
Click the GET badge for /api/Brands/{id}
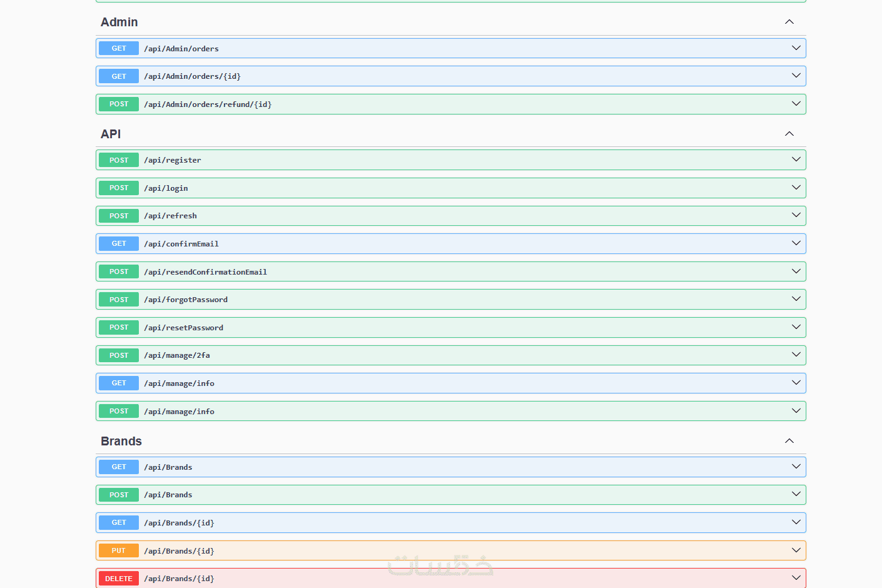coord(119,522)
